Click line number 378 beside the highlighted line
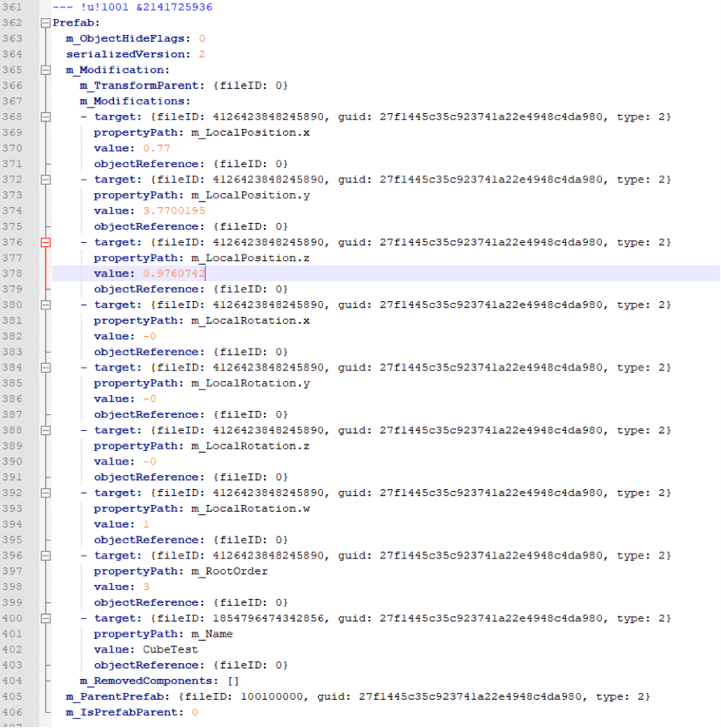 click(x=12, y=273)
